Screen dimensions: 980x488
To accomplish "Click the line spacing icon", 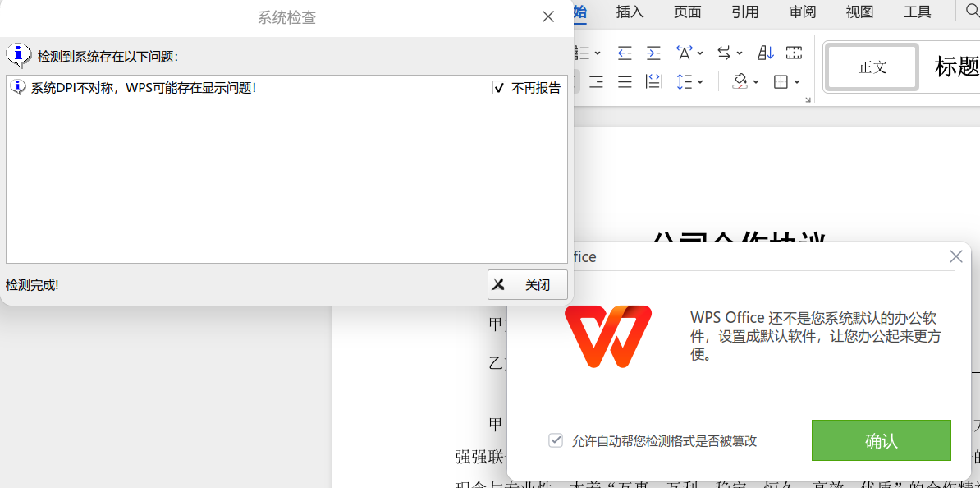I will click(x=685, y=82).
